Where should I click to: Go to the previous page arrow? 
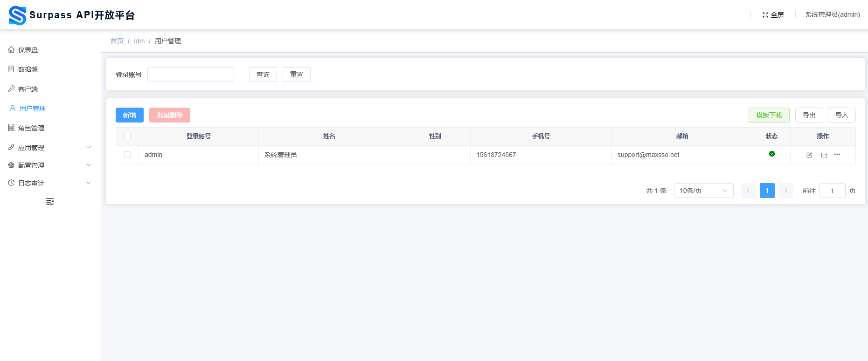click(x=749, y=191)
